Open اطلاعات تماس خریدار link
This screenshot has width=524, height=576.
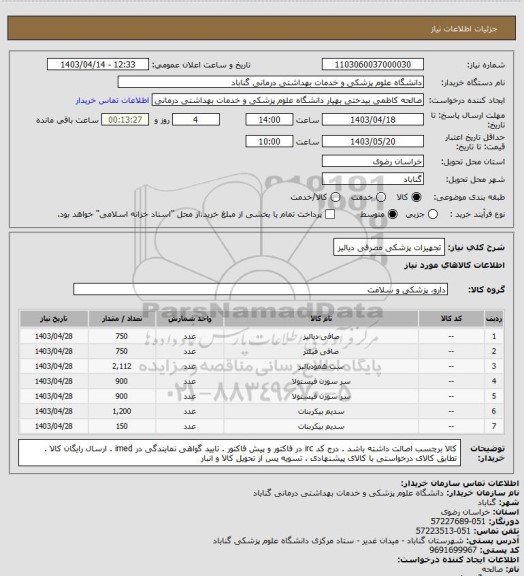(112, 100)
